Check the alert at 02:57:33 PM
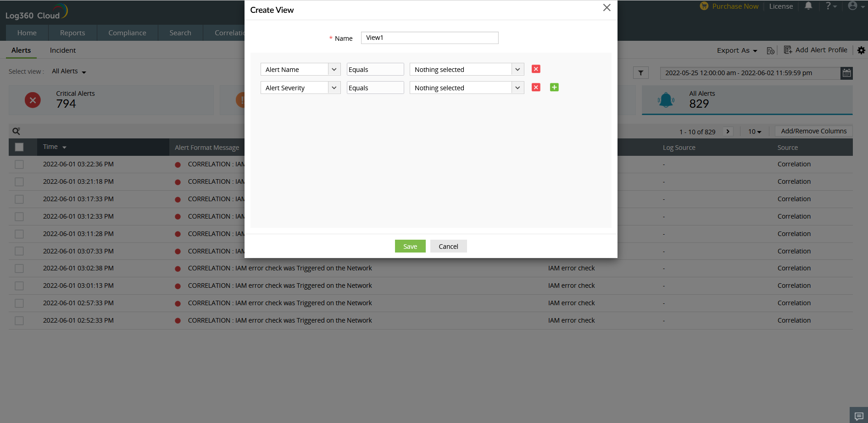The height and width of the screenshot is (423, 868). pos(19,303)
